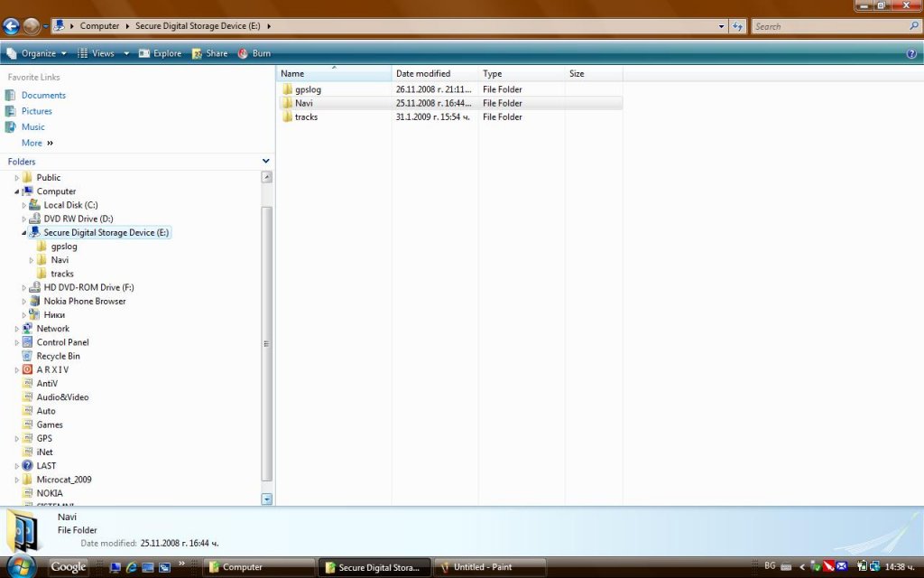This screenshot has width=924, height=578.
Task: Open the Views menu button
Action: click(x=96, y=53)
